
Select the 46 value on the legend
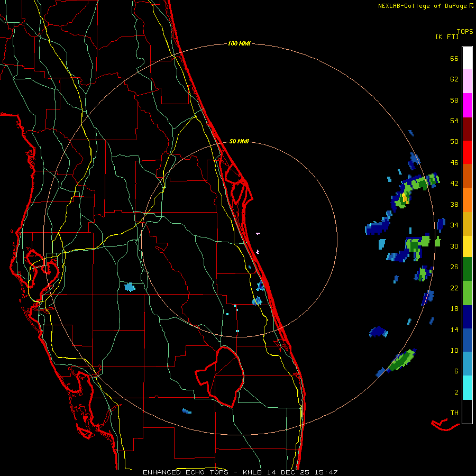click(454, 163)
